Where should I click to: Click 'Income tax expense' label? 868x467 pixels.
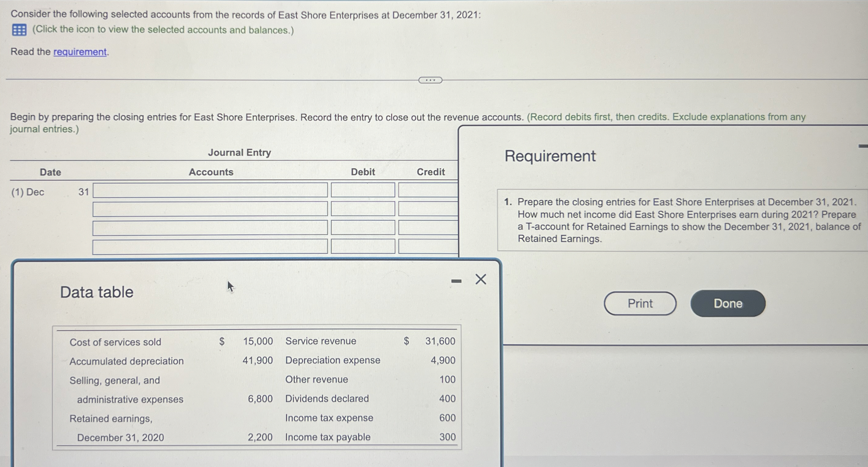(x=329, y=418)
